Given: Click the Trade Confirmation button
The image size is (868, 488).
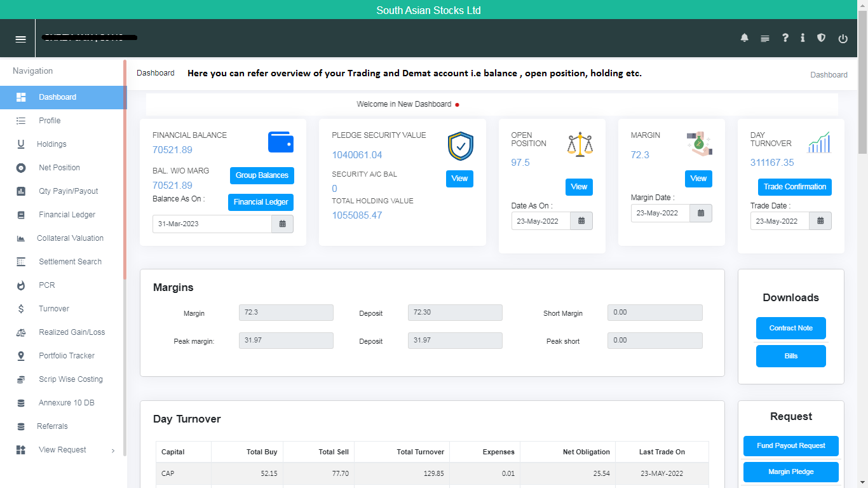Looking at the screenshot, I should (x=794, y=187).
